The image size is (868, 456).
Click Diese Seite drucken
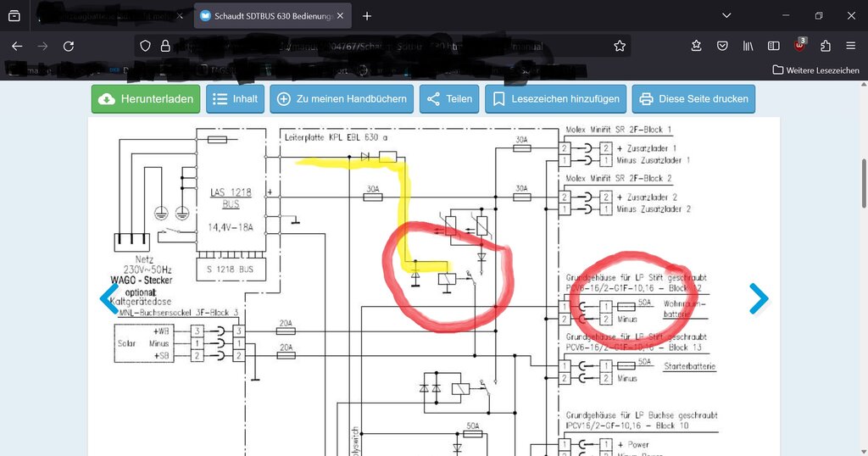click(693, 99)
